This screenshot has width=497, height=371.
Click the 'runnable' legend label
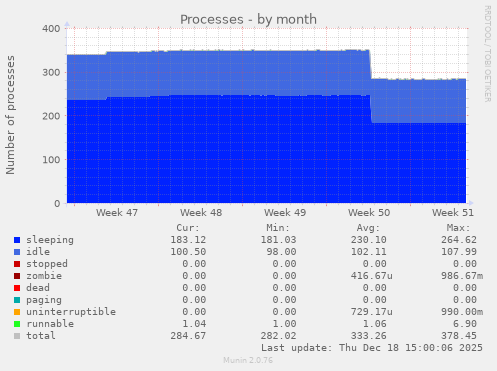tap(50, 324)
